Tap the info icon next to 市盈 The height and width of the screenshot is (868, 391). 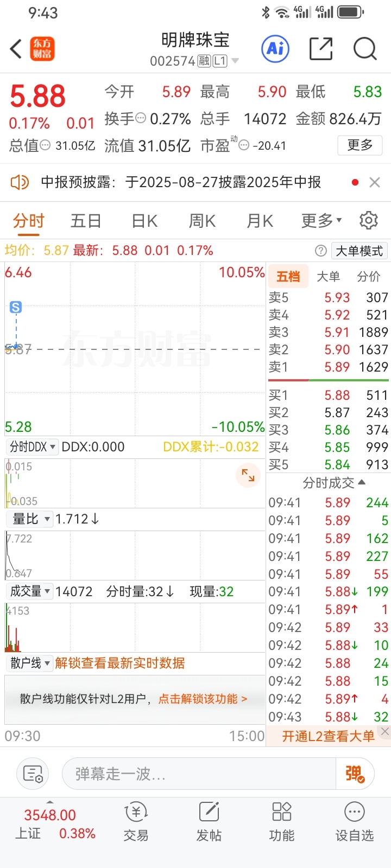pos(244,145)
